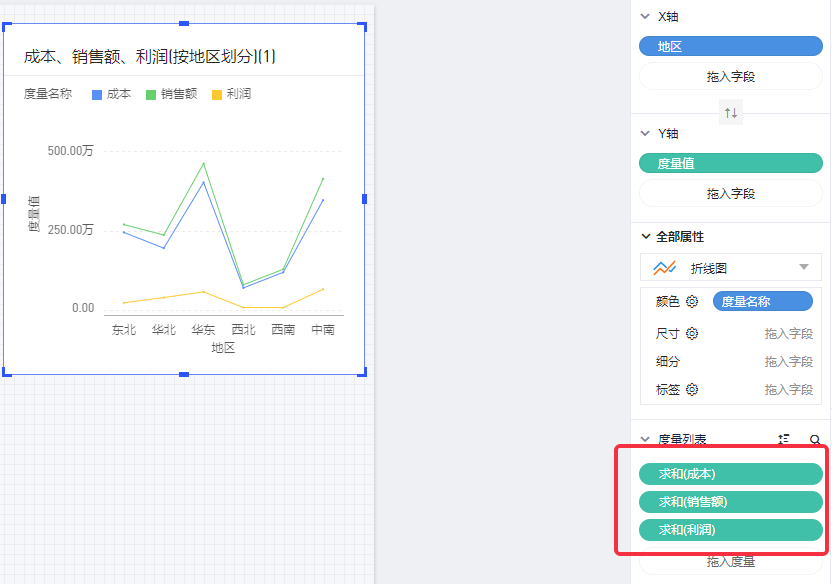
Task: Open the size (尺寸) settings gear icon
Action: click(x=692, y=334)
